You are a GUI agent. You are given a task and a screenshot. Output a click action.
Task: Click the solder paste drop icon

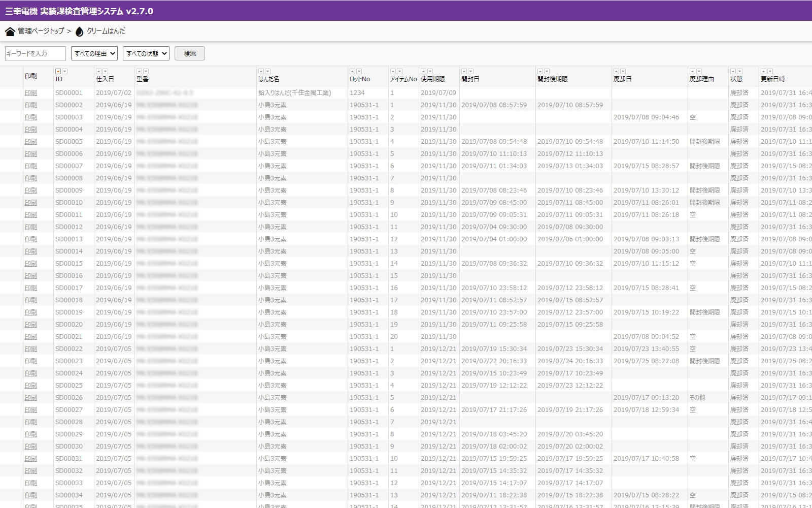click(79, 31)
